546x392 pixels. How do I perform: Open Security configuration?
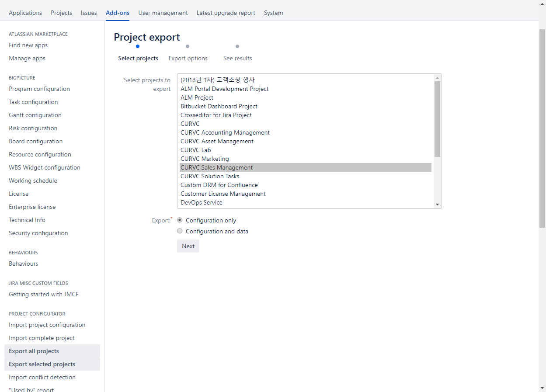point(38,233)
